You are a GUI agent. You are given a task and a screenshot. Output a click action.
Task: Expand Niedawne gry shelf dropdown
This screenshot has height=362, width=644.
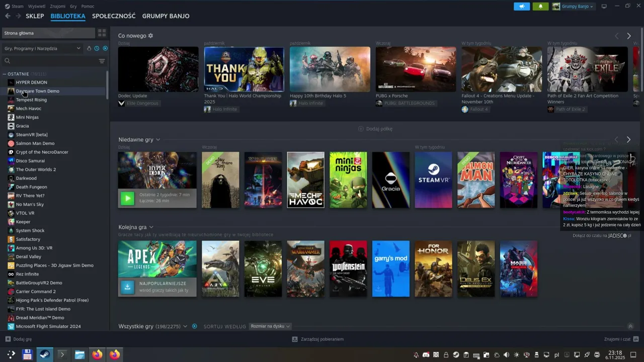point(158,140)
